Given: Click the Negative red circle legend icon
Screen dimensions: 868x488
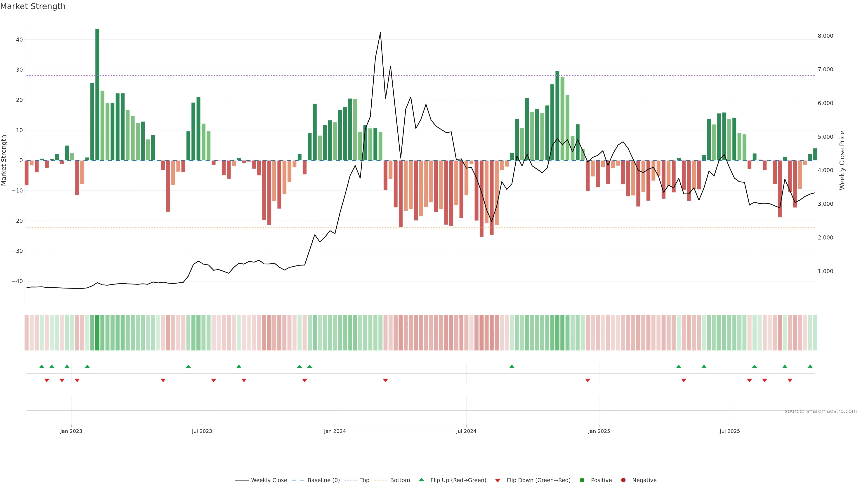Looking at the screenshot, I should pyautogui.click(x=623, y=480).
